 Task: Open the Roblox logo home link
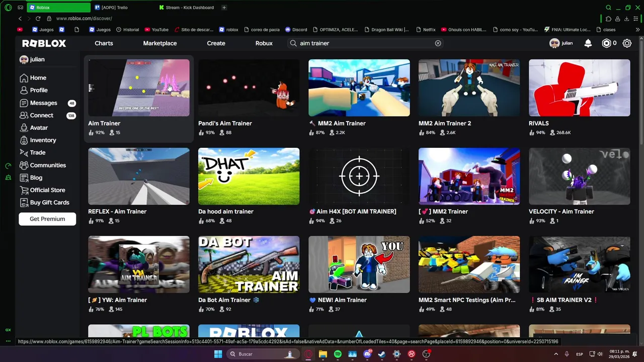[44, 43]
